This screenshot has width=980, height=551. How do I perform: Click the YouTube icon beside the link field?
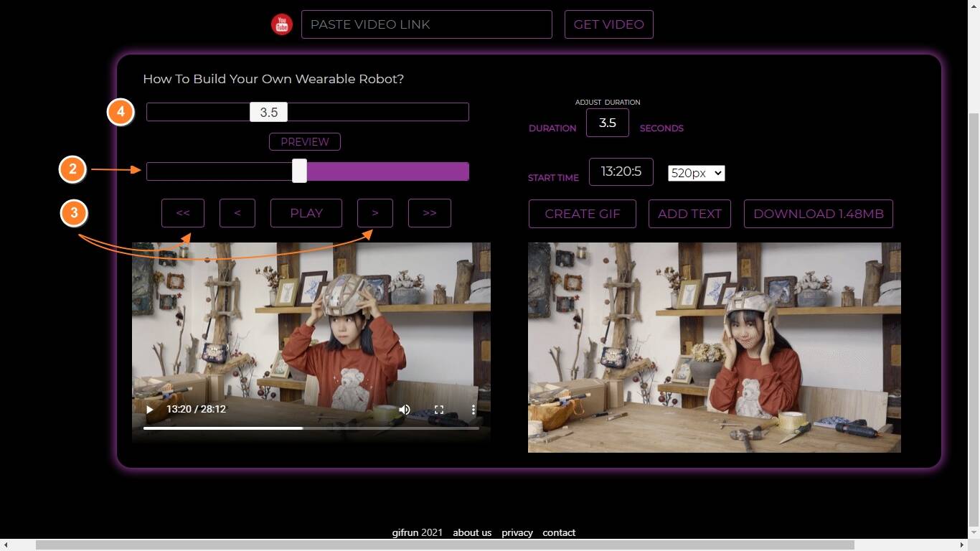click(x=281, y=24)
